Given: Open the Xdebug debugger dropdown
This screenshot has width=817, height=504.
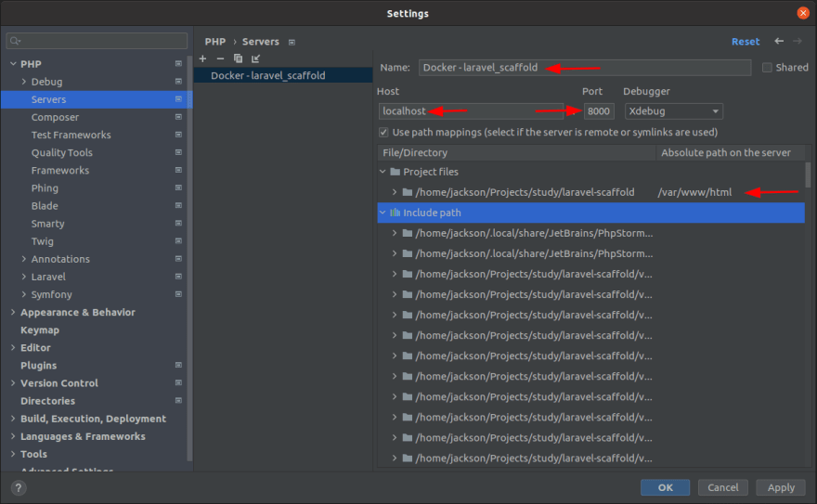Looking at the screenshot, I should [673, 110].
